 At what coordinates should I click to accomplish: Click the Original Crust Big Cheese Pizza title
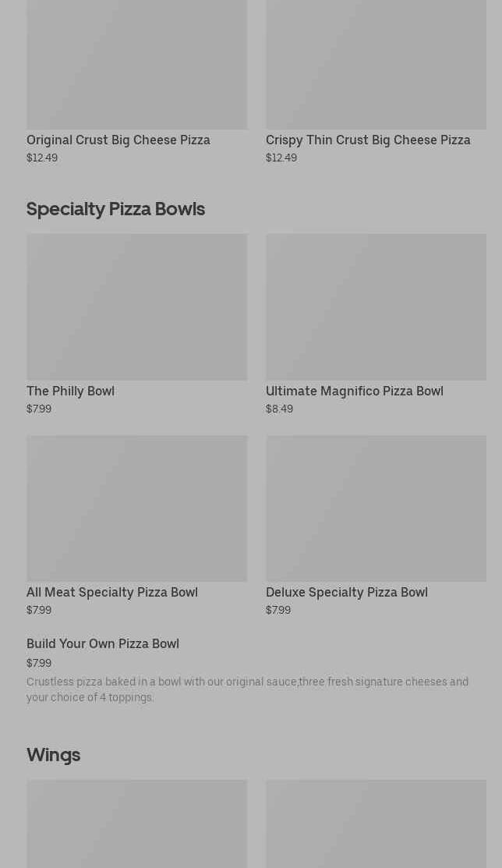coord(118,140)
